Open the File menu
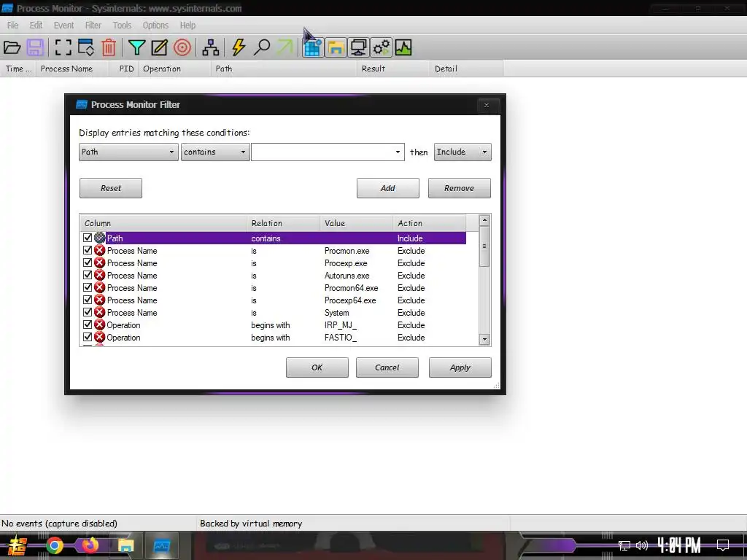The height and width of the screenshot is (560, 747). coord(13,26)
